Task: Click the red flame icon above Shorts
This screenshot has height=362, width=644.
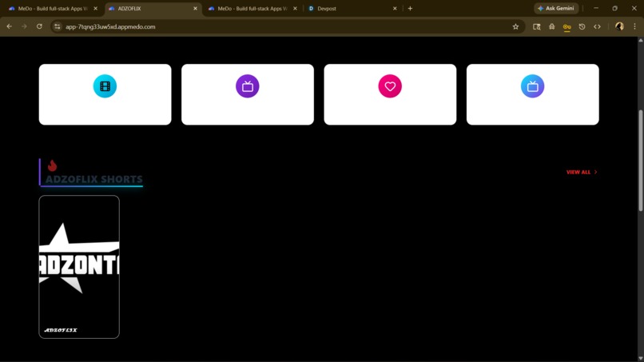Action: pyautogui.click(x=52, y=165)
